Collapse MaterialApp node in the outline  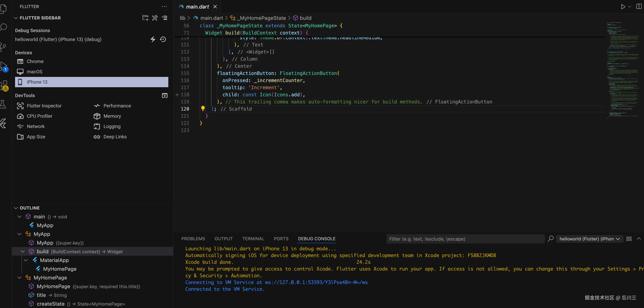point(26,260)
